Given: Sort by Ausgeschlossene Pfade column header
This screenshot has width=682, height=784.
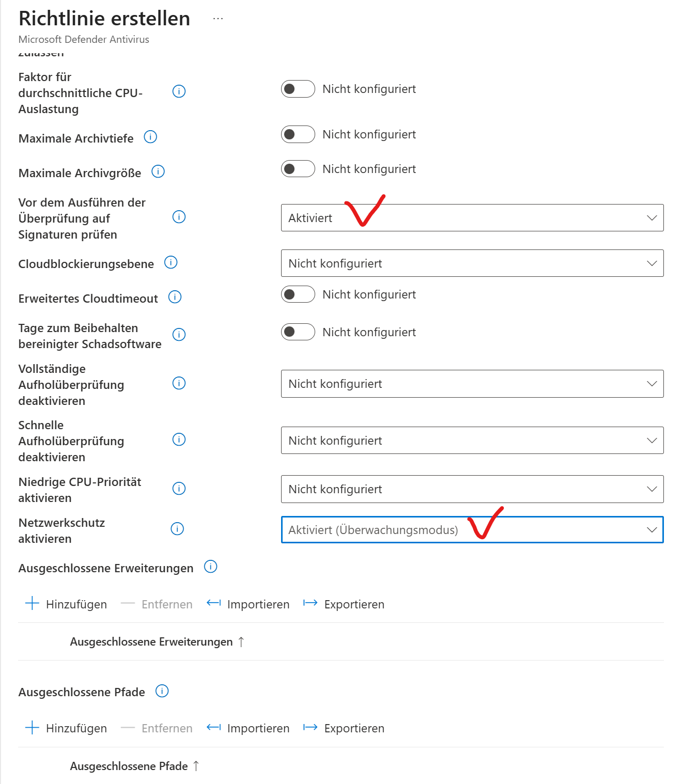Looking at the screenshot, I should point(129,766).
